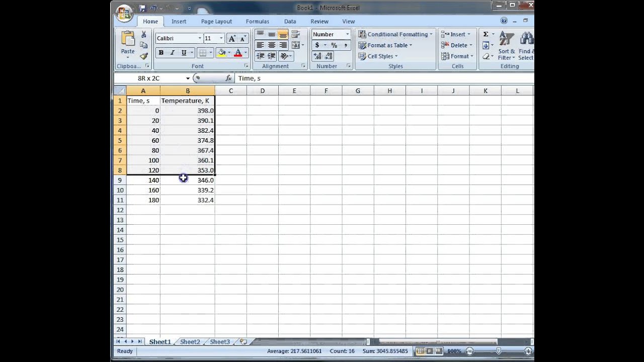
Task: Open the Formulas ribbon tab
Action: click(257, 22)
